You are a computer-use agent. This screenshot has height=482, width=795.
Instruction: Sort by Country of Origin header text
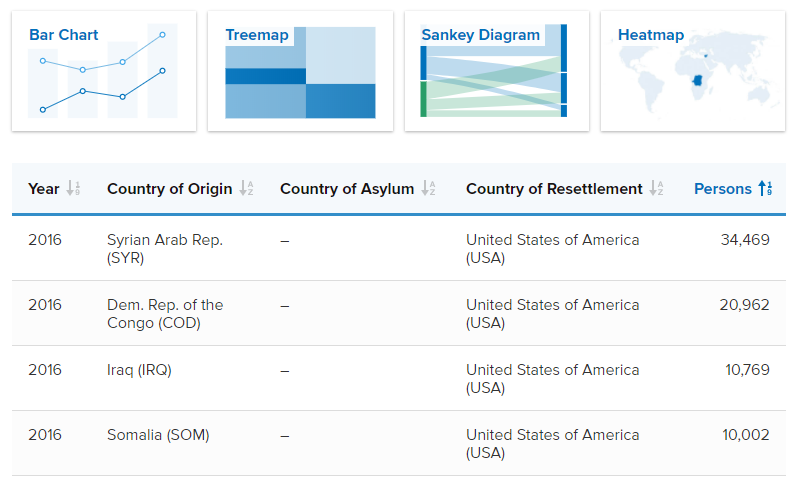coord(169,189)
